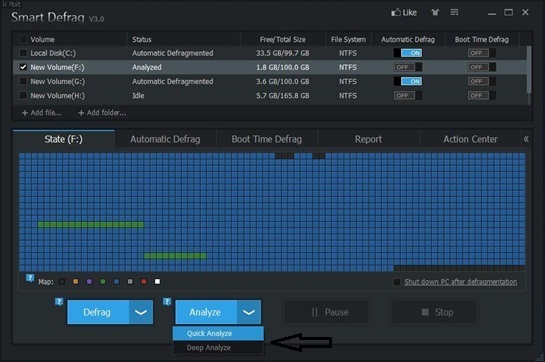Click the Analyze button
Image resolution: width=545 pixels, height=362 pixels.
tap(206, 312)
